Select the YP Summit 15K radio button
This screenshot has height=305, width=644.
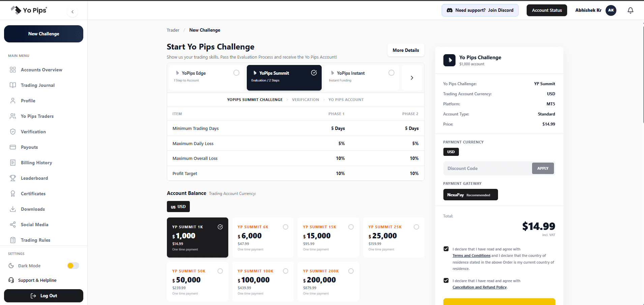point(351,227)
